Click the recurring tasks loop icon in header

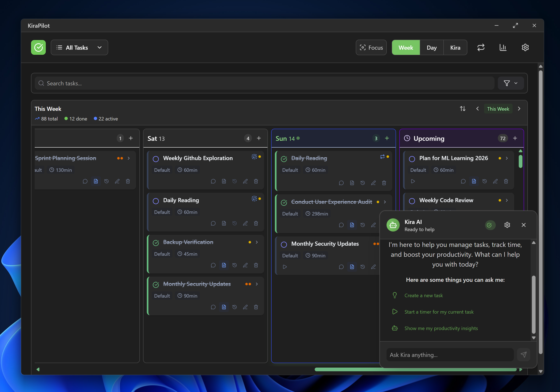click(481, 48)
